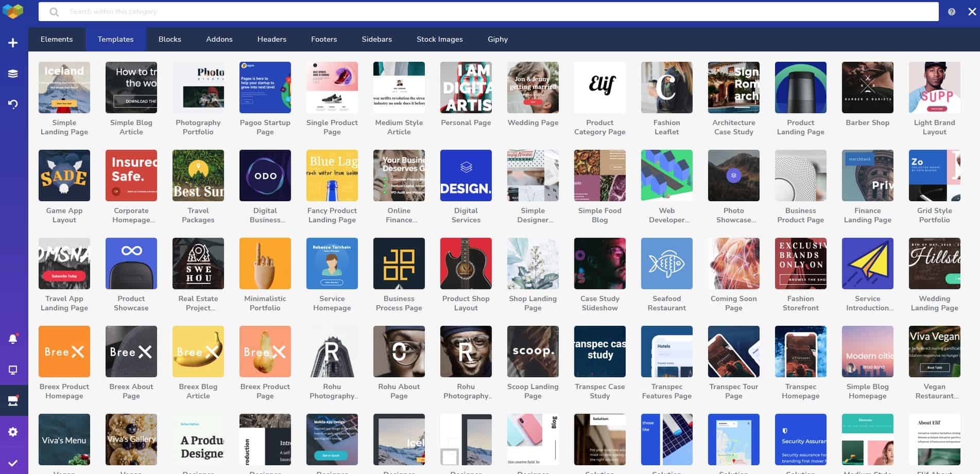The height and width of the screenshot is (474, 980).
Task: Go to the Giphy tab
Action: [497, 39]
